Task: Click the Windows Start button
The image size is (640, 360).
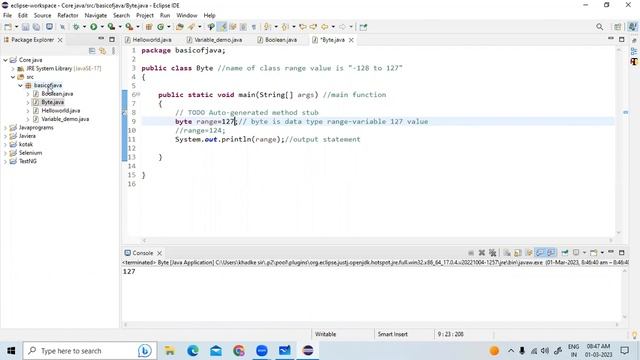Action: (11, 351)
